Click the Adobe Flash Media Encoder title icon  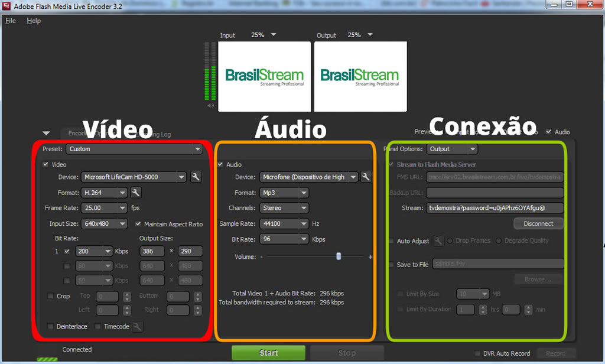point(6,6)
